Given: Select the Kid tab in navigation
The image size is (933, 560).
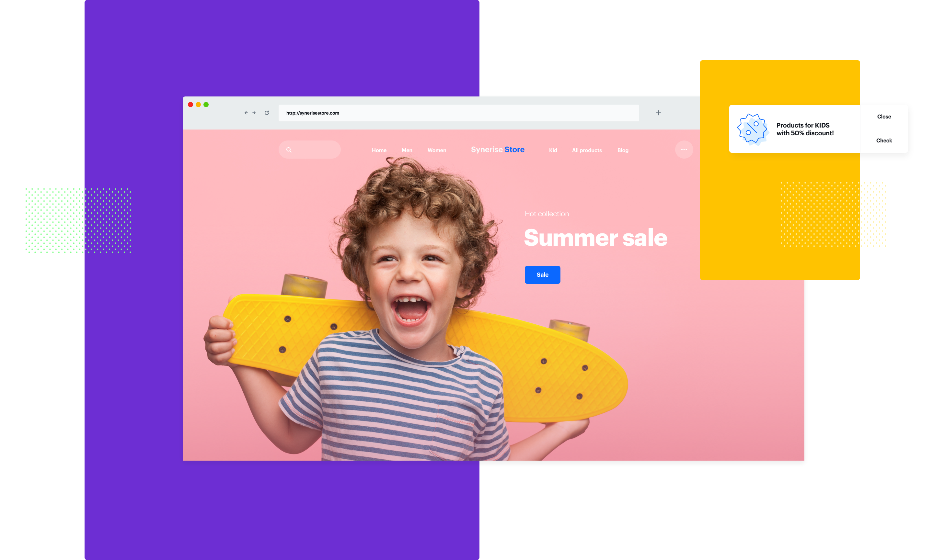Looking at the screenshot, I should [x=552, y=150].
